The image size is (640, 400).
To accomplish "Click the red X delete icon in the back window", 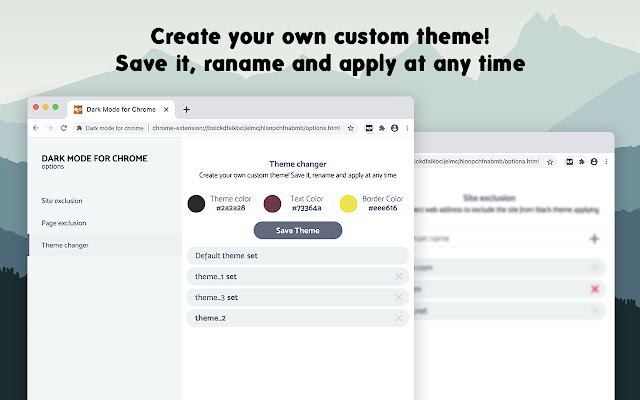I will coord(595,289).
